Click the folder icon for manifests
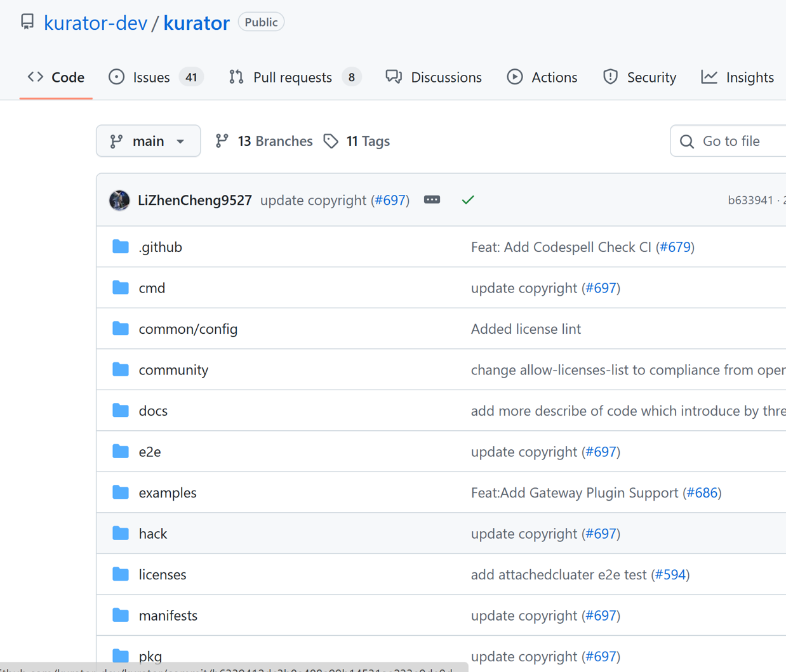This screenshot has height=672, width=786. [x=121, y=615]
